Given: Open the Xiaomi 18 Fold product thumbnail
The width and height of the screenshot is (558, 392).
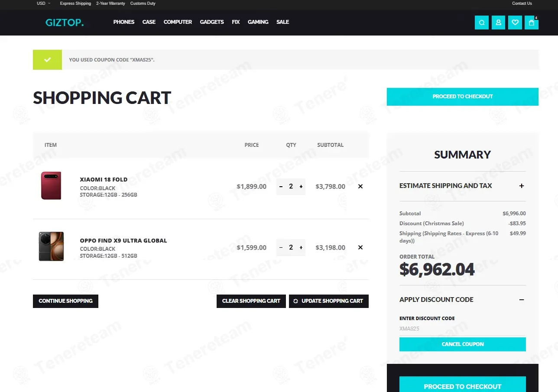Looking at the screenshot, I should click(x=51, y=186).
